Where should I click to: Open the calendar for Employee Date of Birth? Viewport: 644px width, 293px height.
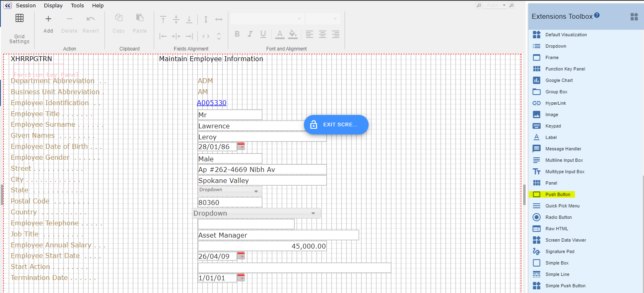point(241,146)
